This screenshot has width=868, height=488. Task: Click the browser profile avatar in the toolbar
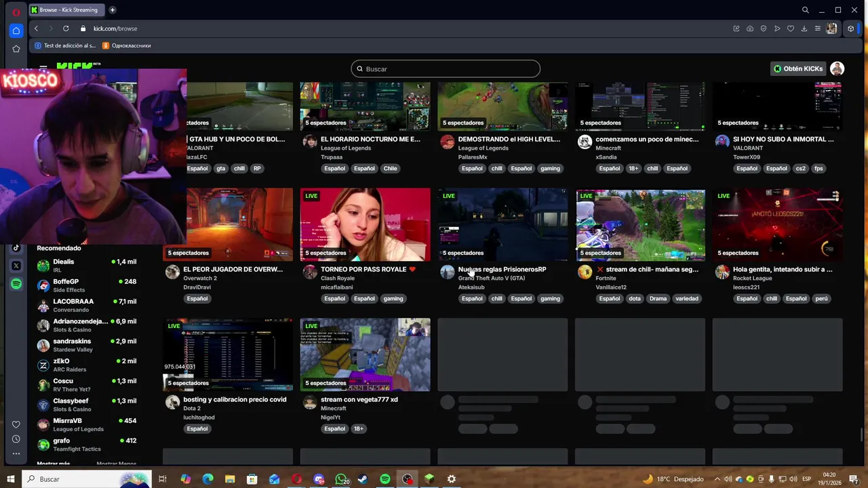(831, 28)
